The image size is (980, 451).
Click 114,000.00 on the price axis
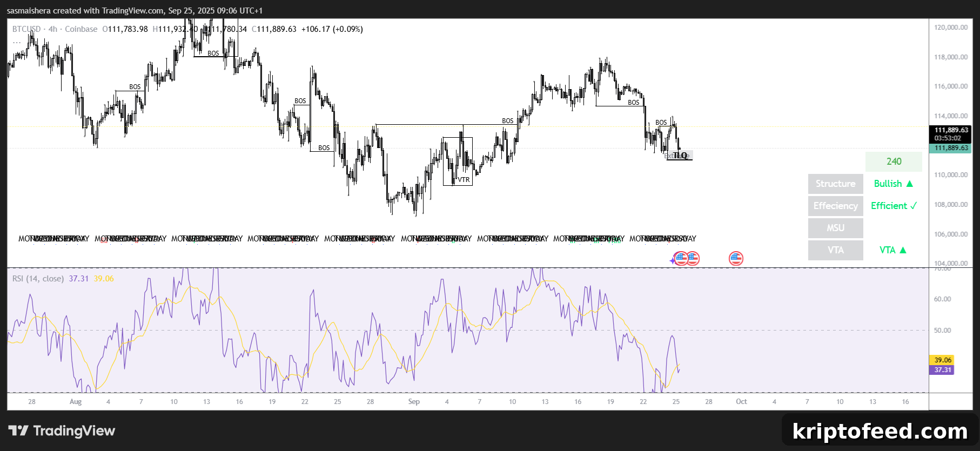coord(951,116)
